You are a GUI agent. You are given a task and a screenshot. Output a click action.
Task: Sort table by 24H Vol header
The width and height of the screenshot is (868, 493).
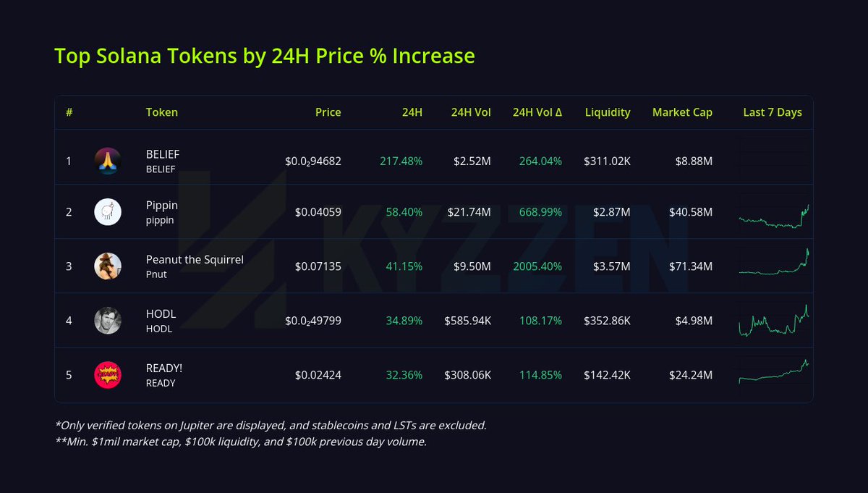471,112
